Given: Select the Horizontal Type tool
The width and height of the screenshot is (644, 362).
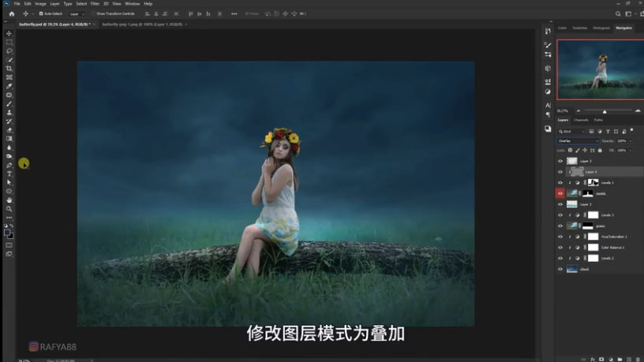Looking at the screenshot, I should tap(9, 174).
